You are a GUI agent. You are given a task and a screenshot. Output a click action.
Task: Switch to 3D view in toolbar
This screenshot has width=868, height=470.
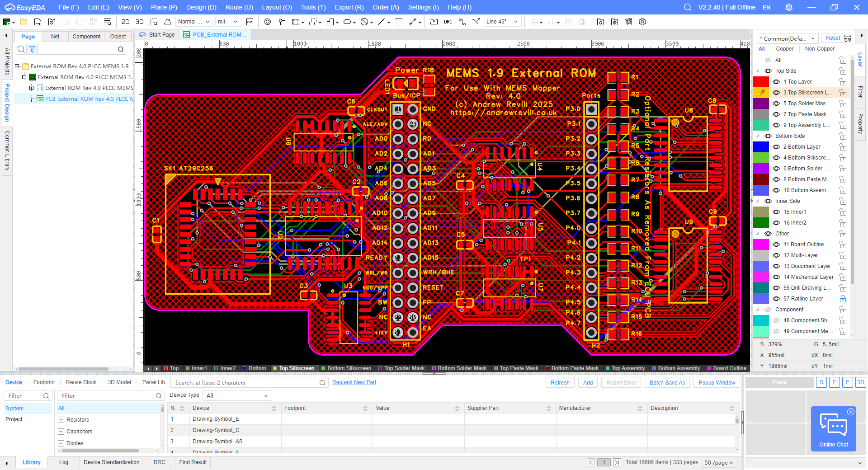coord(140,22)
